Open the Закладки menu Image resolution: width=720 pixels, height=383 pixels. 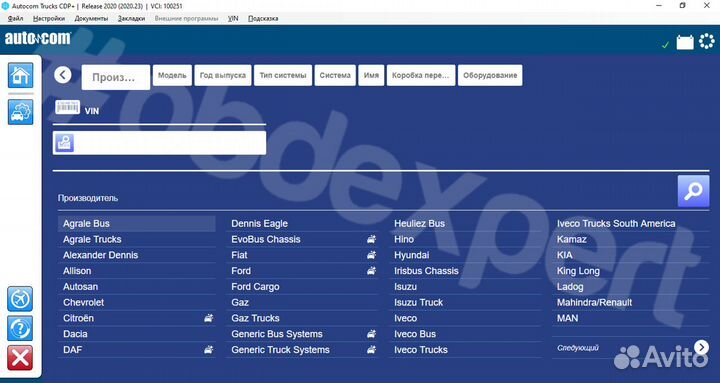pyautogui.click(x=131, y=18)
